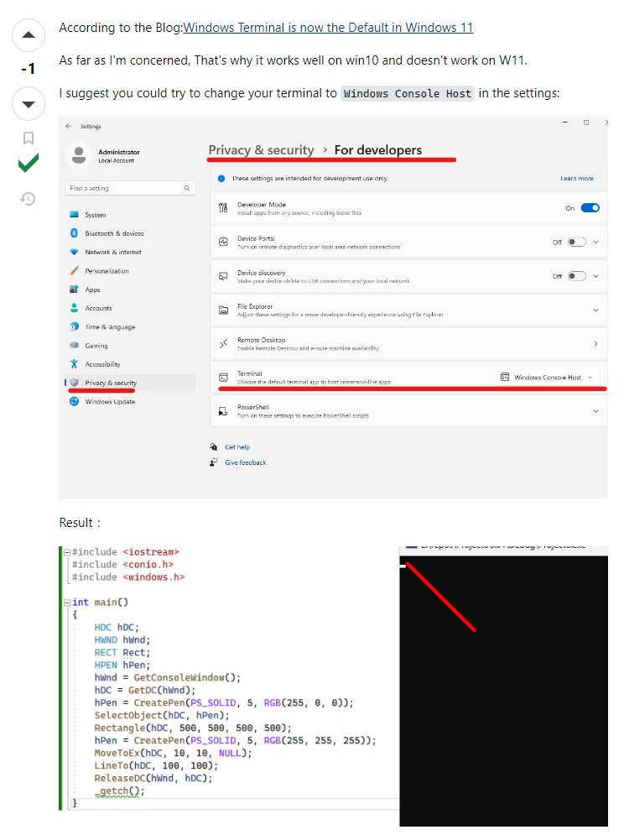Open Accessibility settings category
The width and height of the screenshot is (624, 840).
pos(102,365)
